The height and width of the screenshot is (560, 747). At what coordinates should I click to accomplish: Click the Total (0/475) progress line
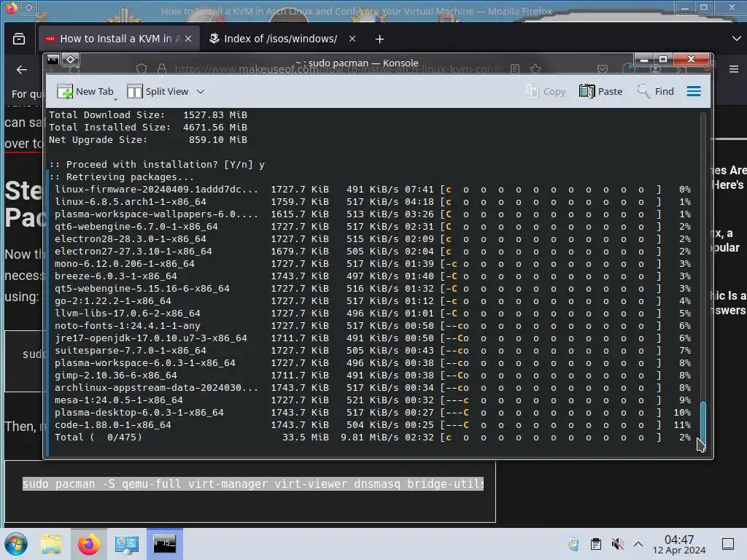point(373,437)
